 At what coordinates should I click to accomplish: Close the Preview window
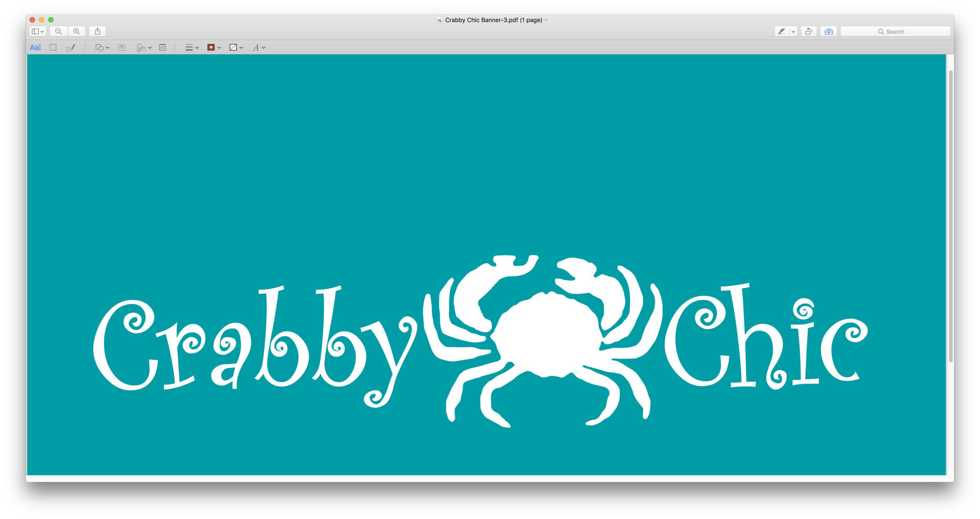(x=33, y=20)
